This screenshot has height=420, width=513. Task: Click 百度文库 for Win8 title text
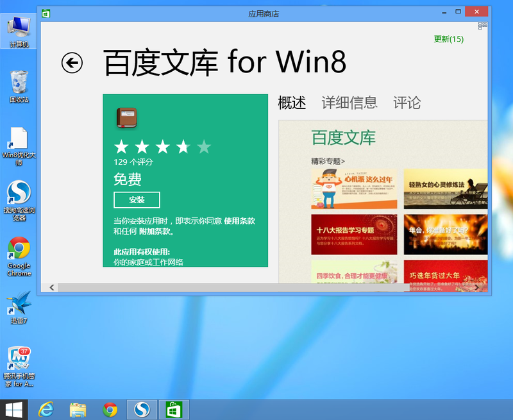tap(225, 62)
